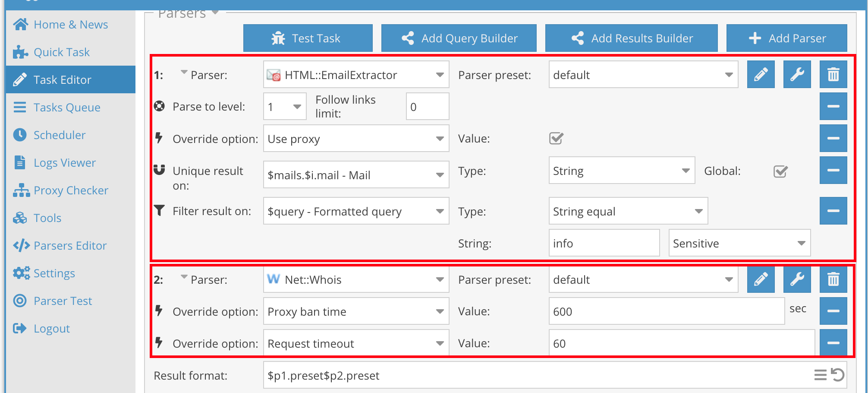Remove the Parse to level row

[x=833, y=106]
